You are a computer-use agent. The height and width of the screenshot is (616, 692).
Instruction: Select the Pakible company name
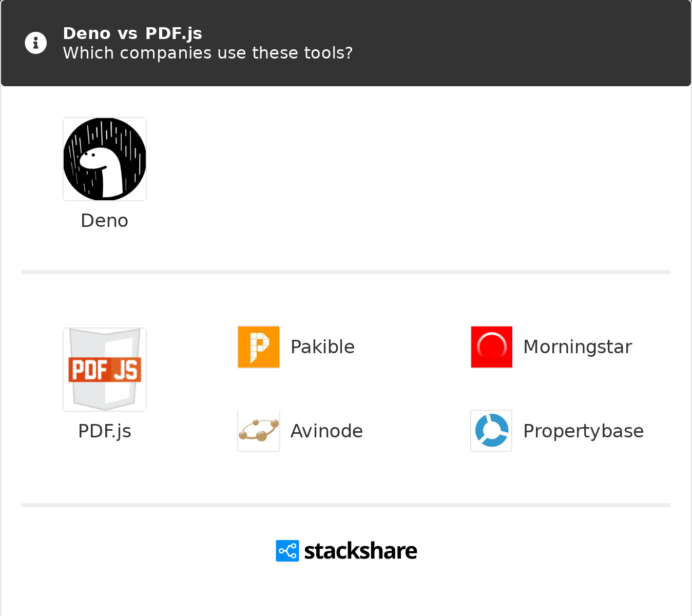(x=322, y=347)
